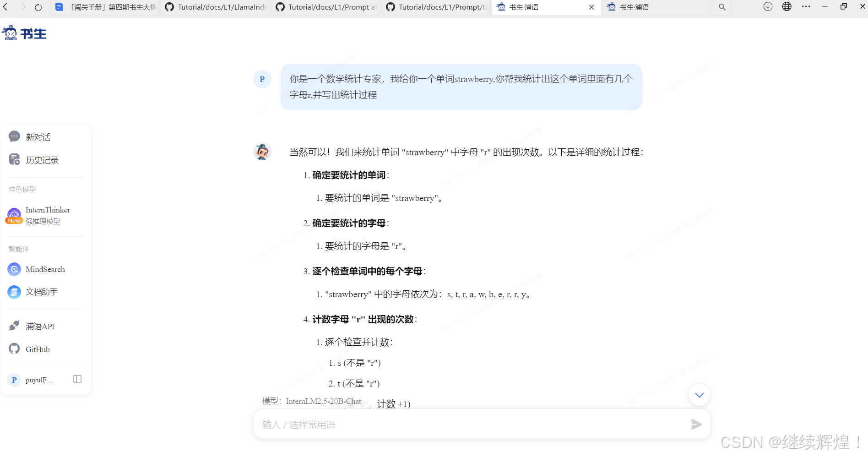Click the browser downloads icon
The height and width of the screenshot is (457, 868).
(x=768, y=7)
